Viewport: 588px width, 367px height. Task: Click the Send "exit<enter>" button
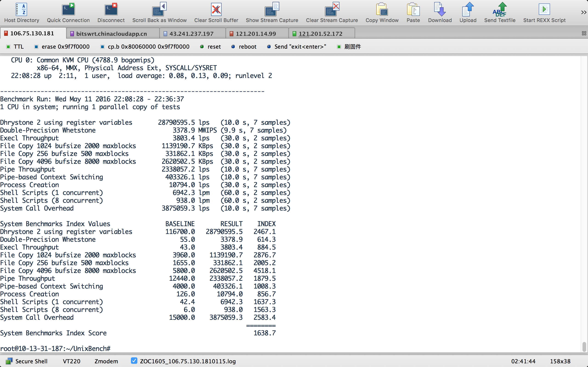(x=297, y=47)
